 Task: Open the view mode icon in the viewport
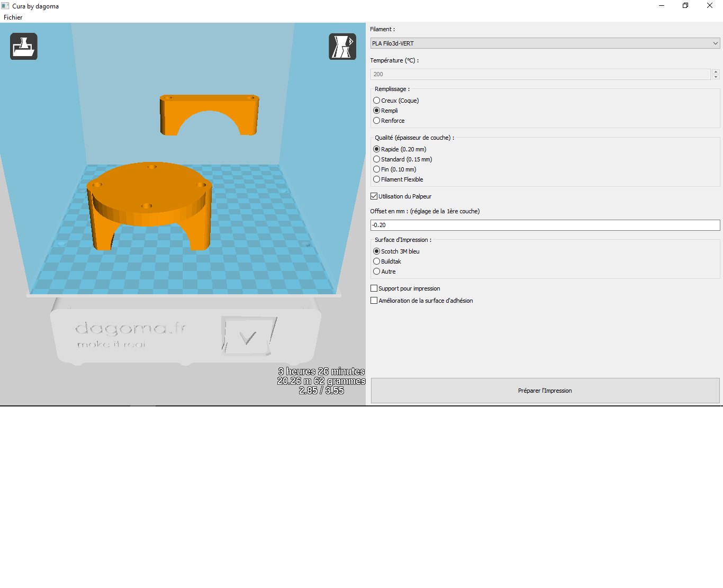(342, 46)
